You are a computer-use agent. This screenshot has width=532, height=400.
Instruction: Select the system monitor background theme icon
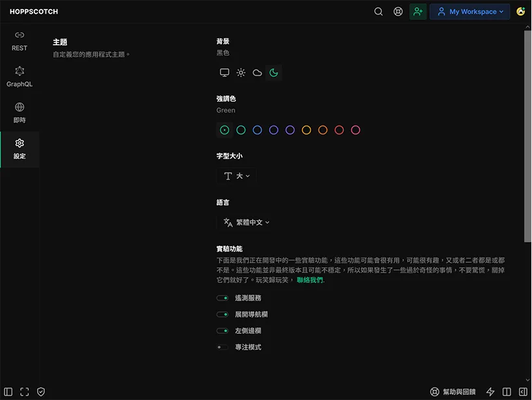tap(224, 73)
